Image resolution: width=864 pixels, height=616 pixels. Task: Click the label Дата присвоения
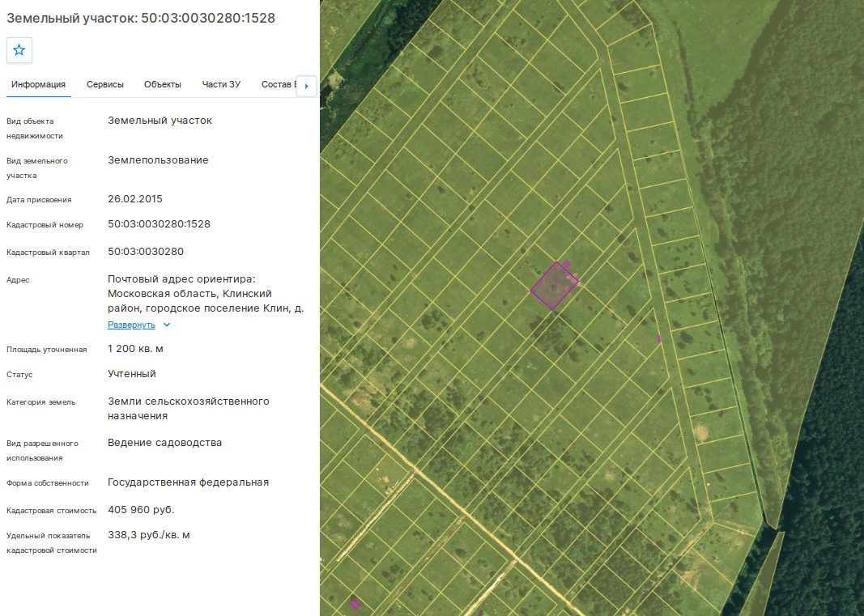pos(39,200)
